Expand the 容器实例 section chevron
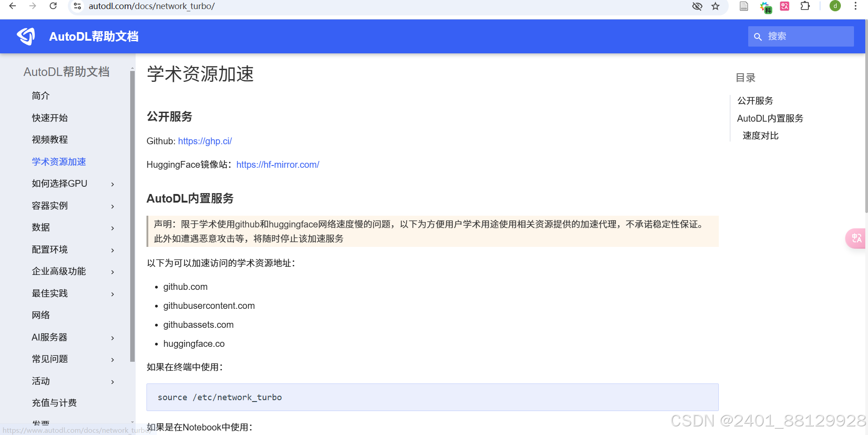The image size is (868, 435). coord(113,206)
